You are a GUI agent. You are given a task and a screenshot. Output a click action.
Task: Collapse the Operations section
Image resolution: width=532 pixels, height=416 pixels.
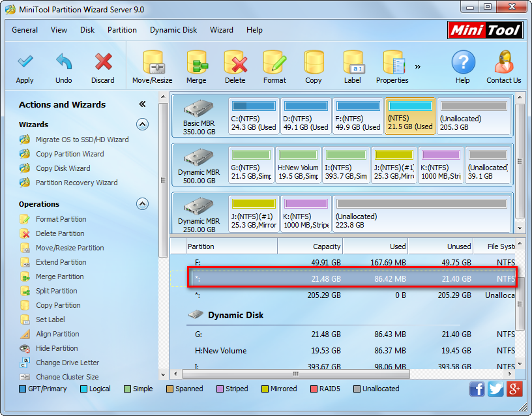(143, 204)
